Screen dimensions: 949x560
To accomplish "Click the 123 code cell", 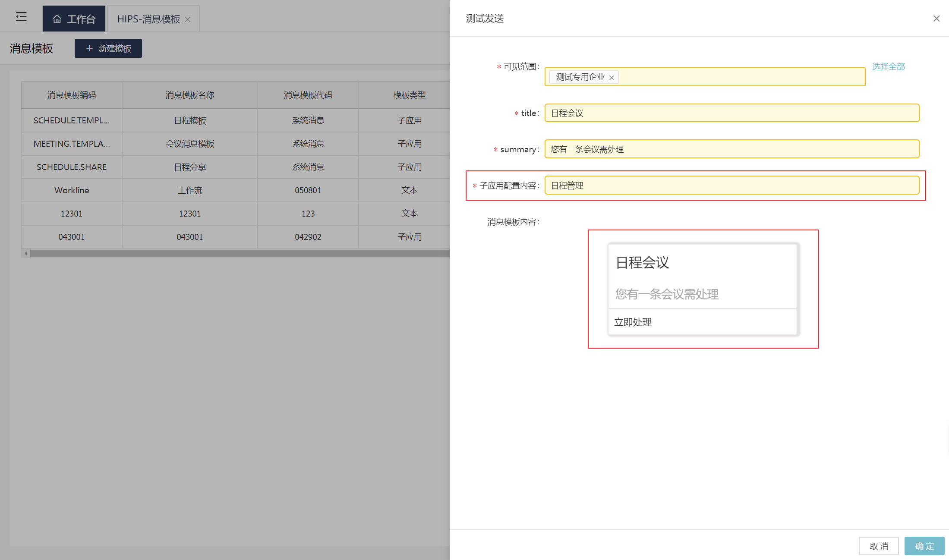I will pyautogui.click(x=308, y=214).
